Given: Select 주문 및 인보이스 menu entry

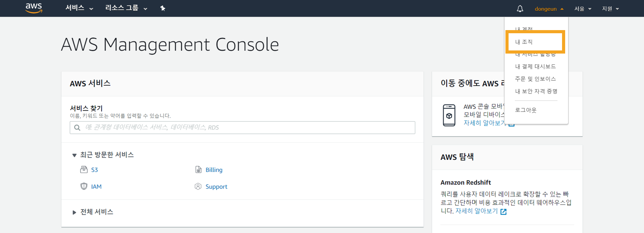Looking at the screenshot, I should click(x=535, y=79).
